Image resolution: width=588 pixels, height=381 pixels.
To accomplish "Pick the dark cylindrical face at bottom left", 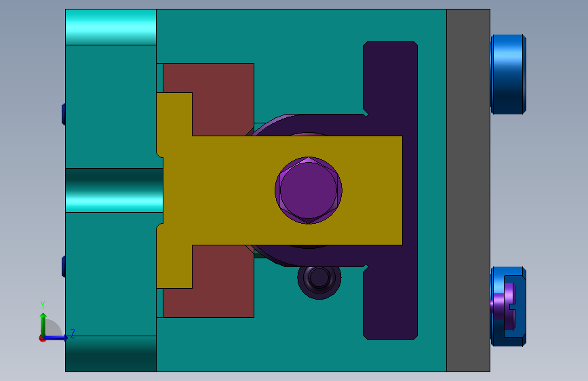I will 111,354.
